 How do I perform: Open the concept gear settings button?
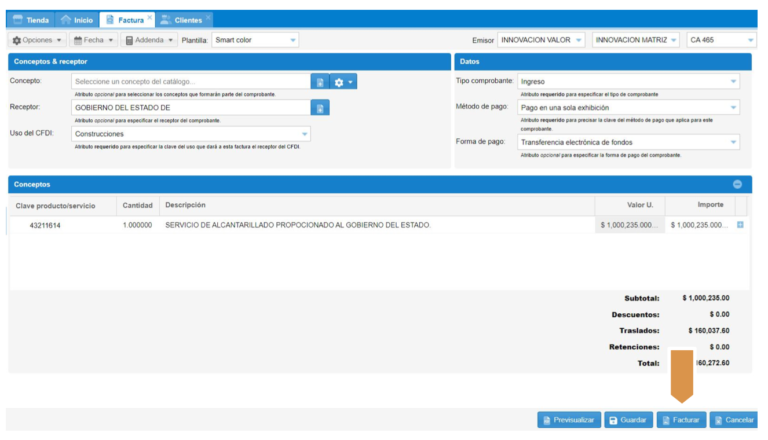[344, 82]
